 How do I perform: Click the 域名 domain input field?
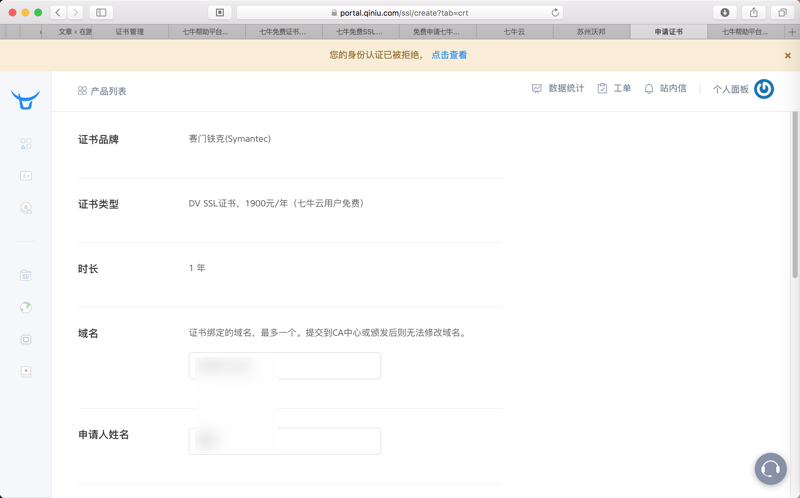click(285, 365)
